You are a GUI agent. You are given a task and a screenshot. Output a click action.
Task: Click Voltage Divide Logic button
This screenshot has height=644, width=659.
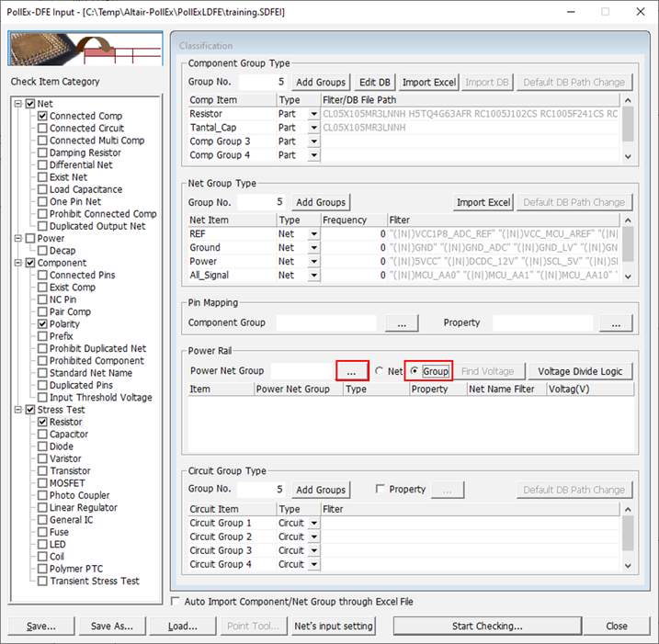click(580, 371)
